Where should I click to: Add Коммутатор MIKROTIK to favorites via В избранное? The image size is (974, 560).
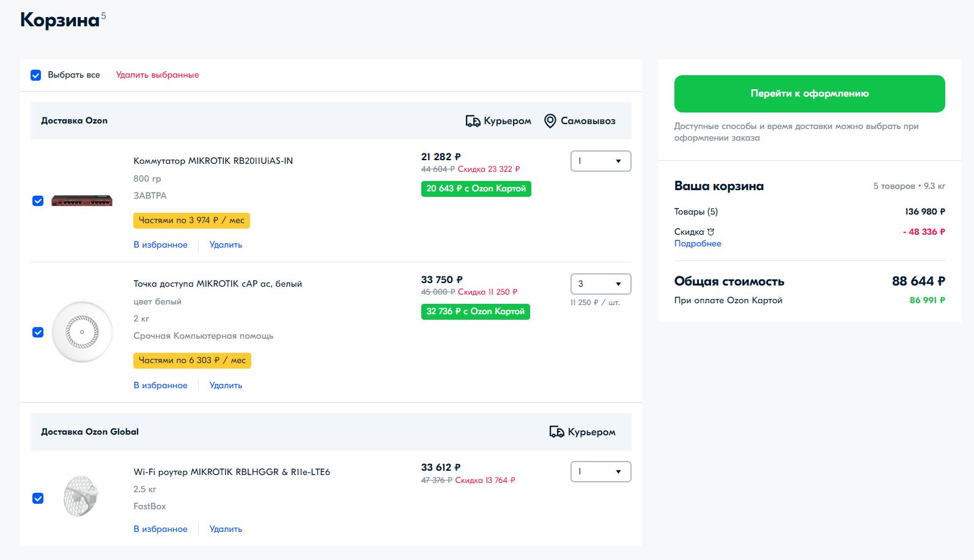pos(161,245)
